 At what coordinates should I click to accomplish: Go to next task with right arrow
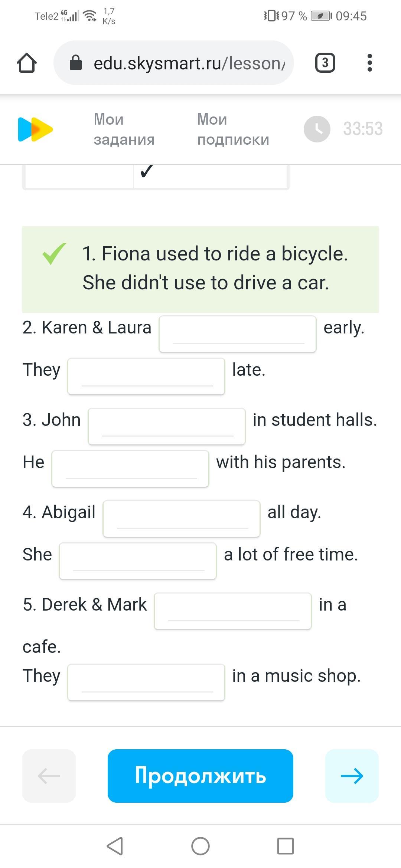(352, 776)
